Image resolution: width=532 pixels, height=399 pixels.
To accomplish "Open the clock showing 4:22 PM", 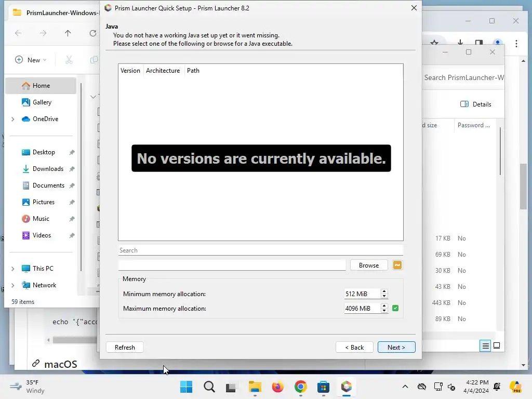I will pyautogui.click(x=476, y=387).
